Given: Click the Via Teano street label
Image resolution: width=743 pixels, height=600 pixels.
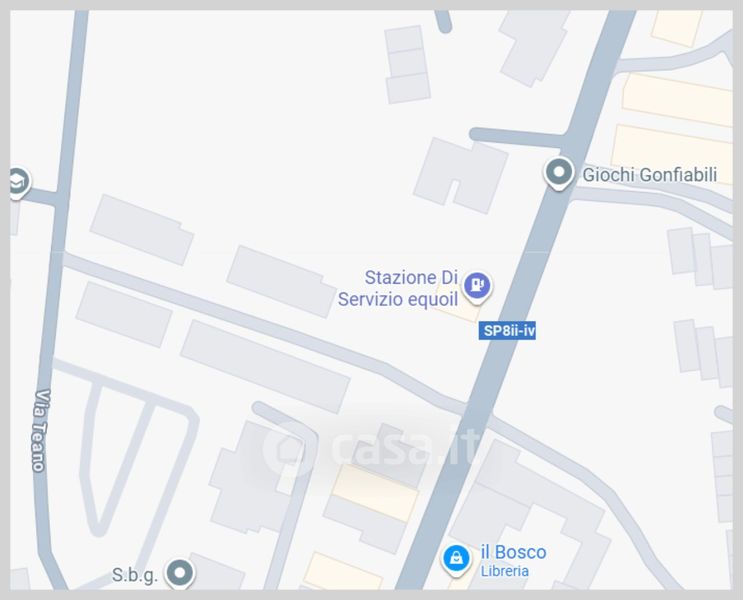Looking at the screenshot, I should (41, 430).
